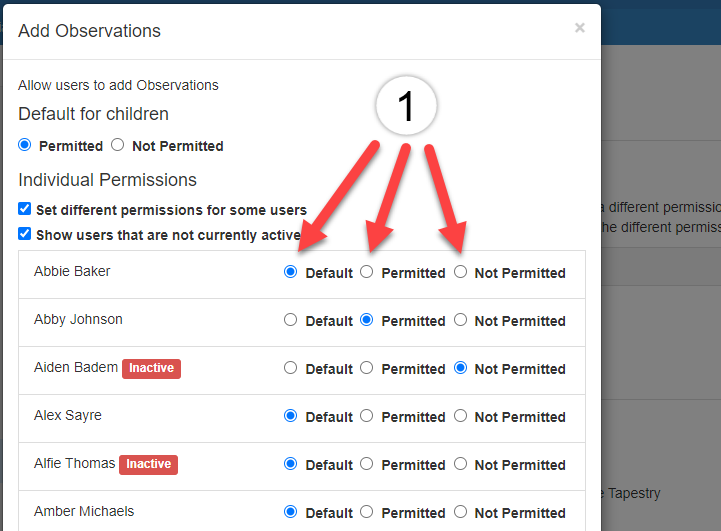Set Abbie Baker to Permitted

[366, 272]
